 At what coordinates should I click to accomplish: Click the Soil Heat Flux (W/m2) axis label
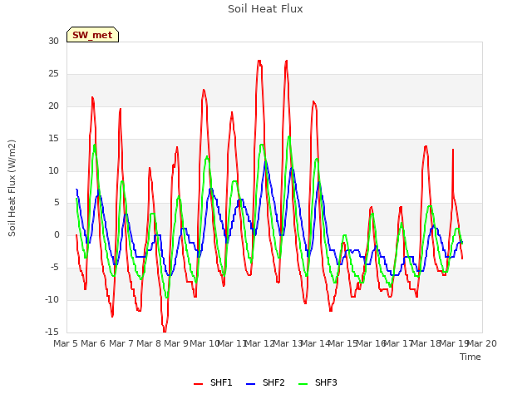click(x=12, y=188)
